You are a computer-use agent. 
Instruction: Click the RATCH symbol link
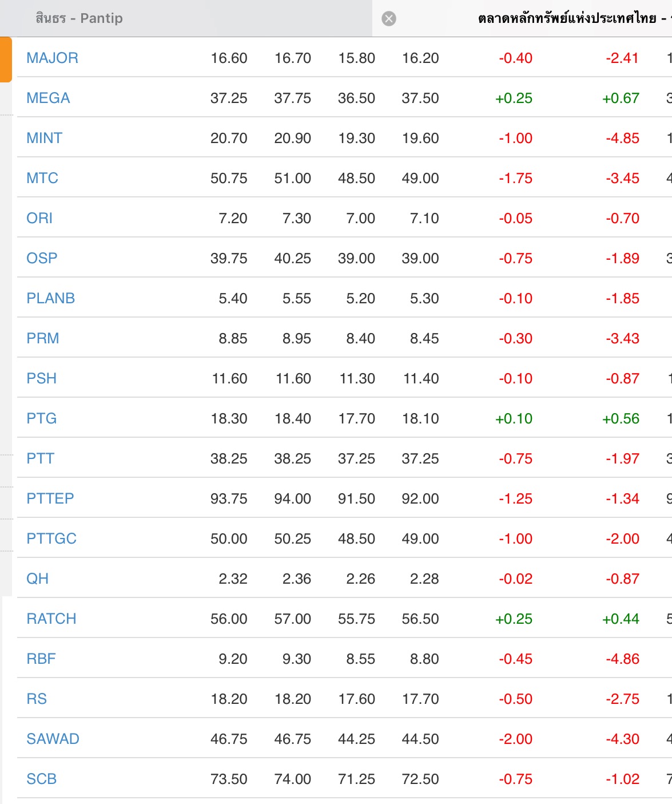[x=51, y=619]
